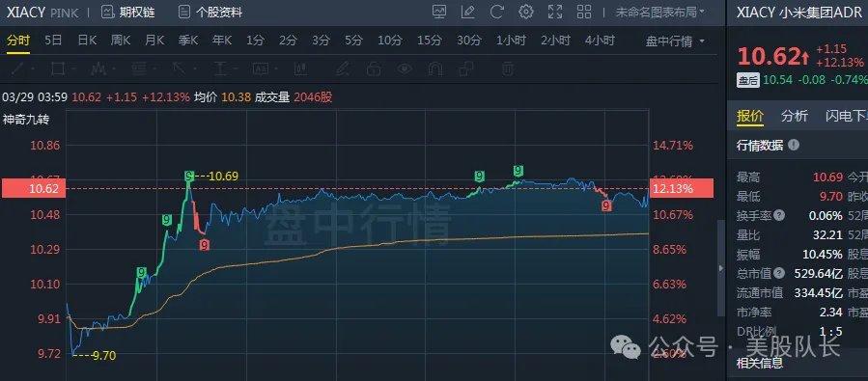This screenshot has height=381, width=868.
Task: Select the 1小时 interval
Action: 511,41
